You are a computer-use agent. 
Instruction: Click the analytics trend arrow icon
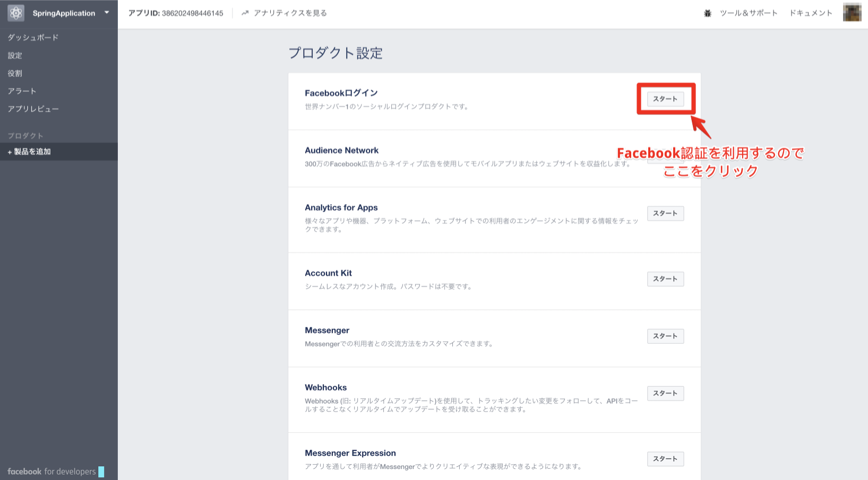tap(245, 13)
